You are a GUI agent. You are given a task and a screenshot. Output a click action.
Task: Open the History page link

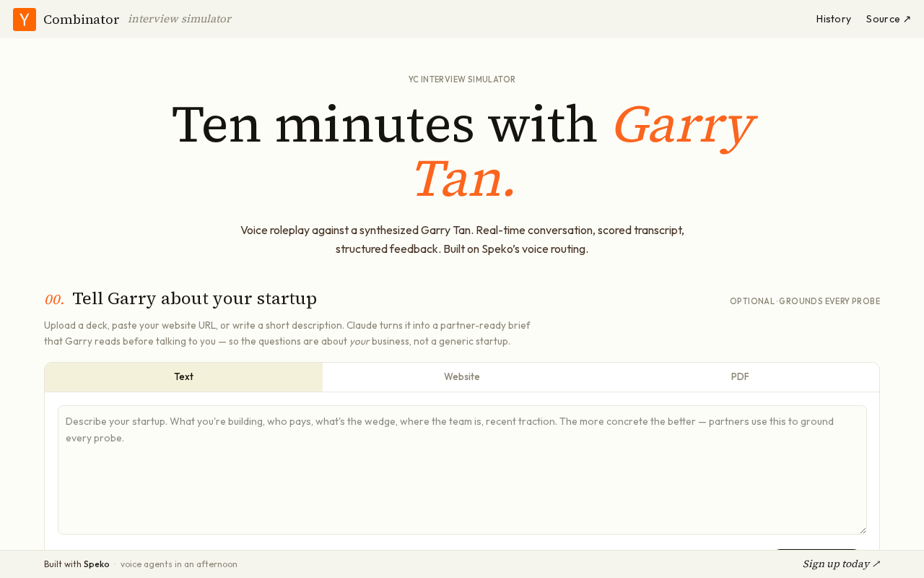point(834,19)
